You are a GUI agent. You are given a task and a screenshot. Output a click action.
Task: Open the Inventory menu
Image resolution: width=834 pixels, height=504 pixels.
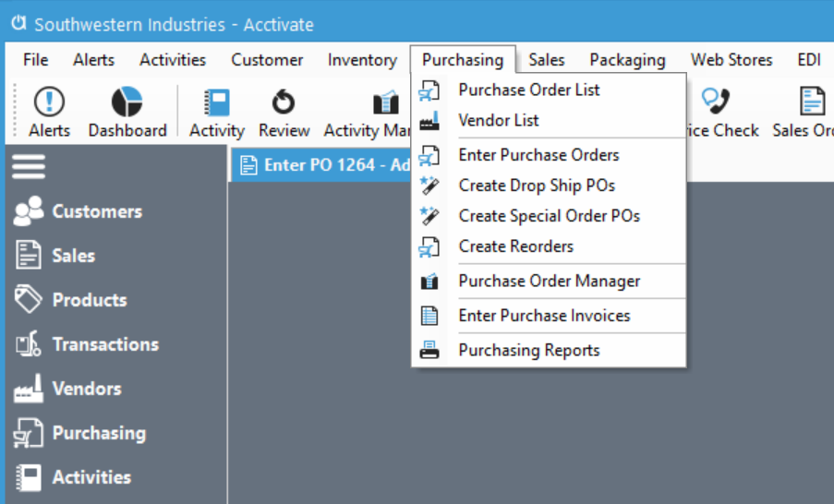coord(362,60)
